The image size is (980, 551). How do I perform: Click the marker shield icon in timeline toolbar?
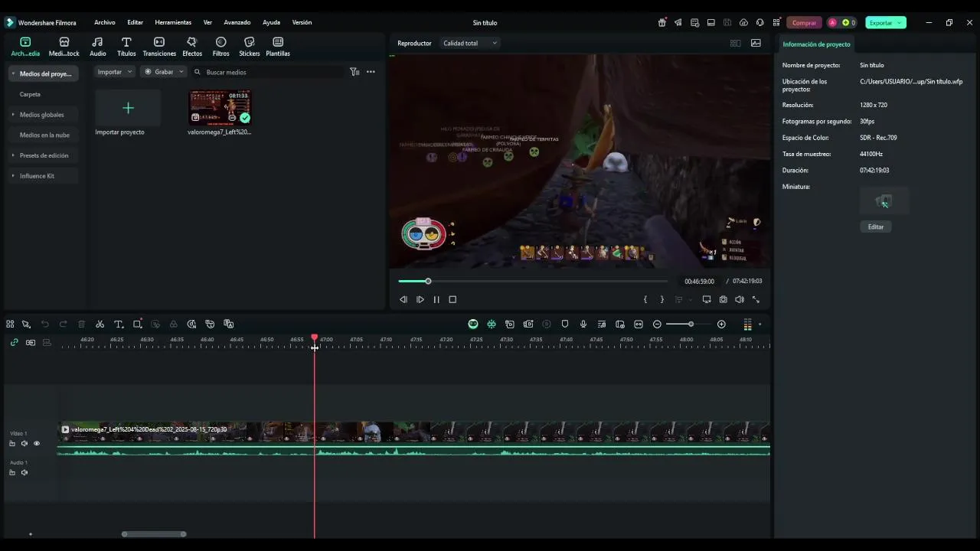pos(565,324)
